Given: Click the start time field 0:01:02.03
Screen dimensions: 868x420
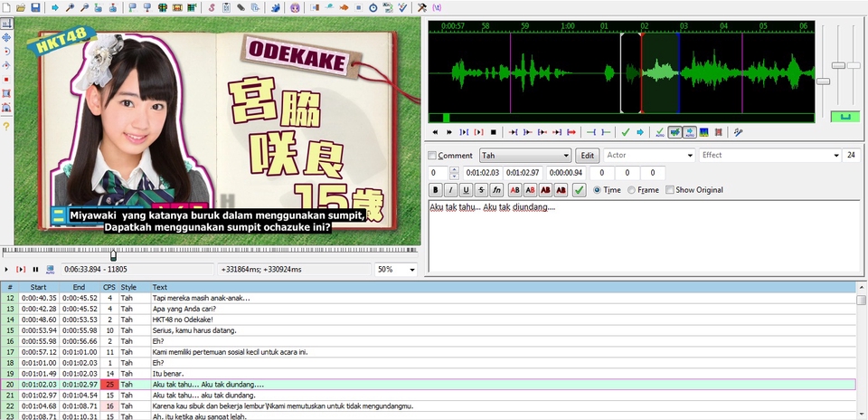Looking at the screenshot, I should (483, 173).
